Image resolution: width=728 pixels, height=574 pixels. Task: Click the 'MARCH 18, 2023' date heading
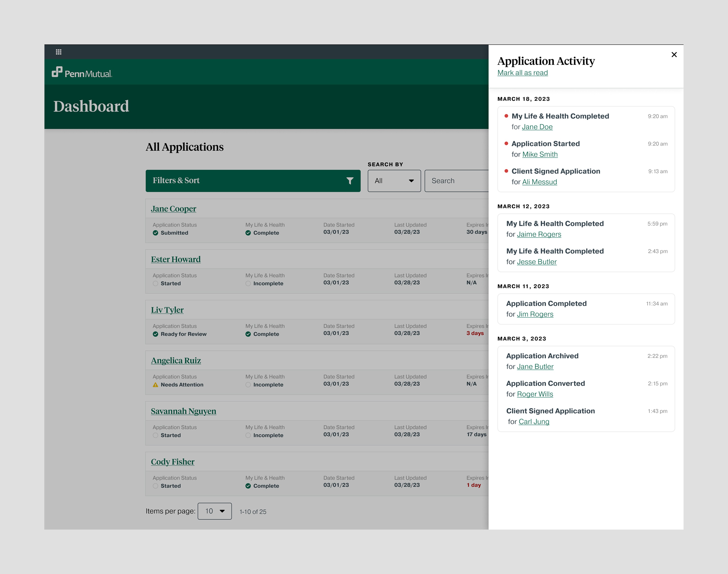click(524, 99)
